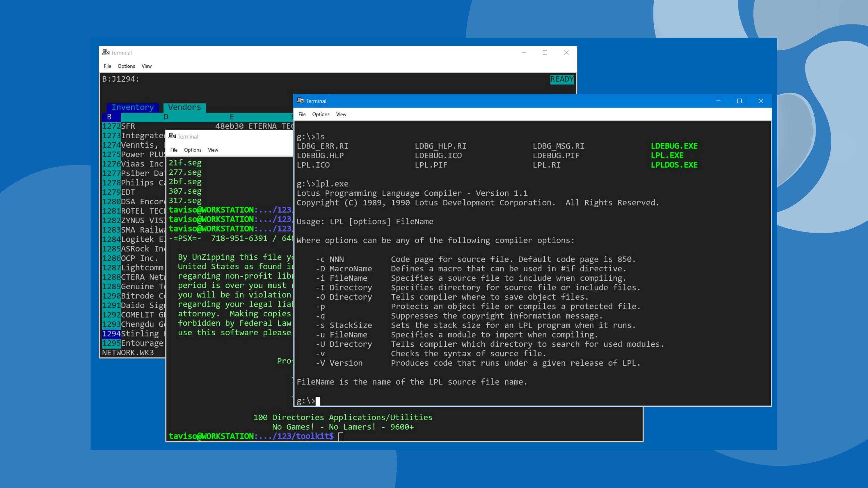Close the front Terminal window

click(x=760, y=101)
